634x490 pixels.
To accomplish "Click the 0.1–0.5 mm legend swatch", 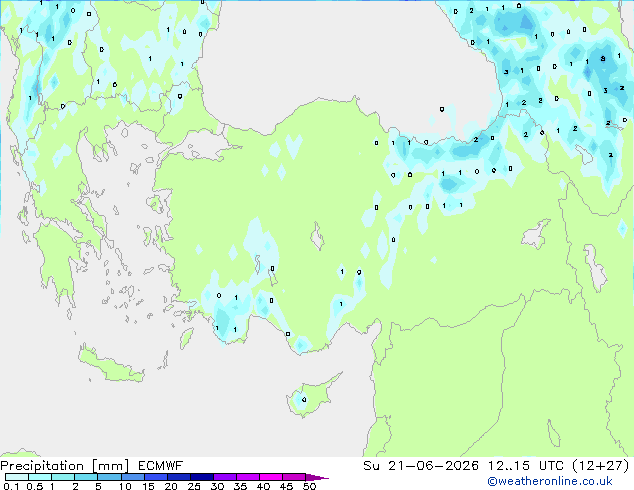I will click(x=17, y=477).
